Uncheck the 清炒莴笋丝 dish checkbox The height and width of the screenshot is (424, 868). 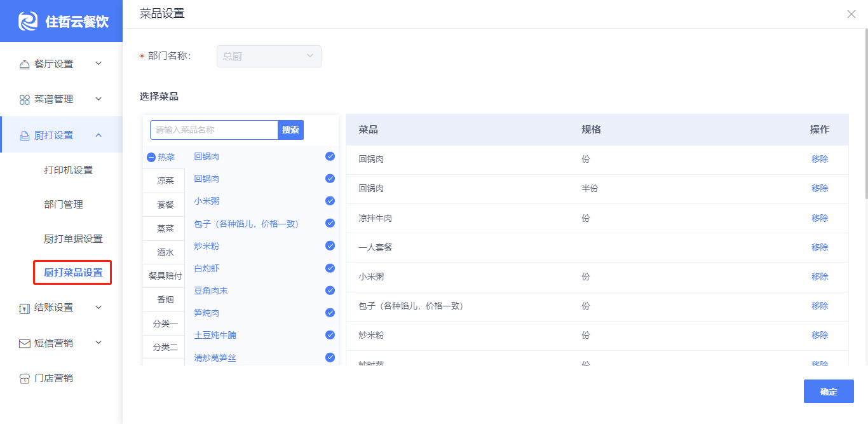330,357
